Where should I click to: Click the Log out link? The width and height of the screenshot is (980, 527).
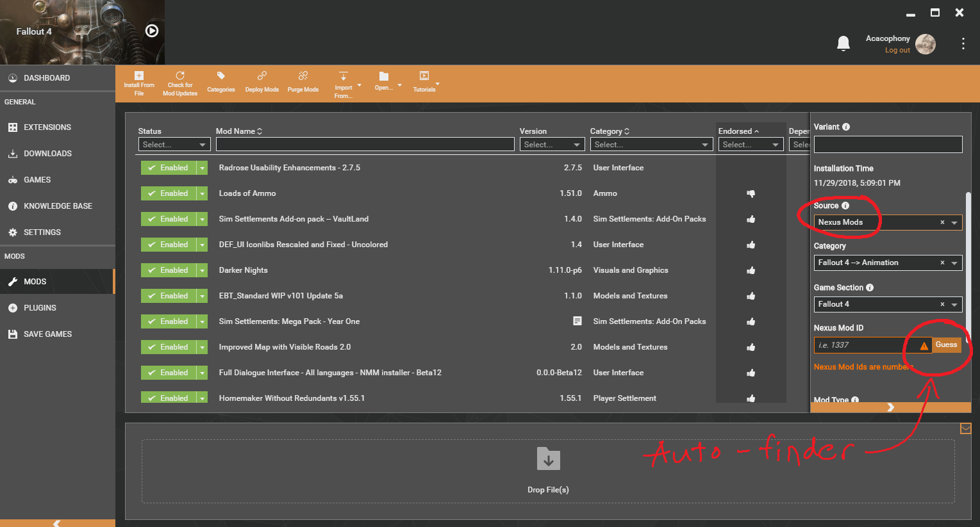coord(897,50)
